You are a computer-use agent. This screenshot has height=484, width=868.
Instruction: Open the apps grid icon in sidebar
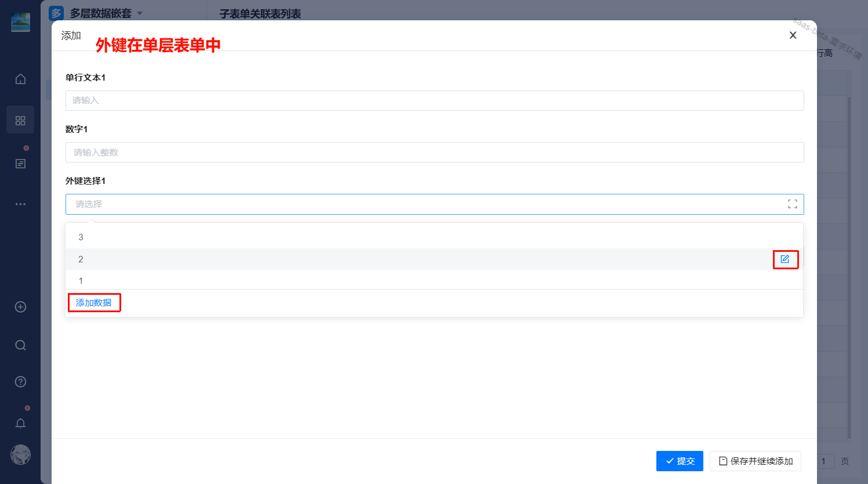[x=20, y=120]
